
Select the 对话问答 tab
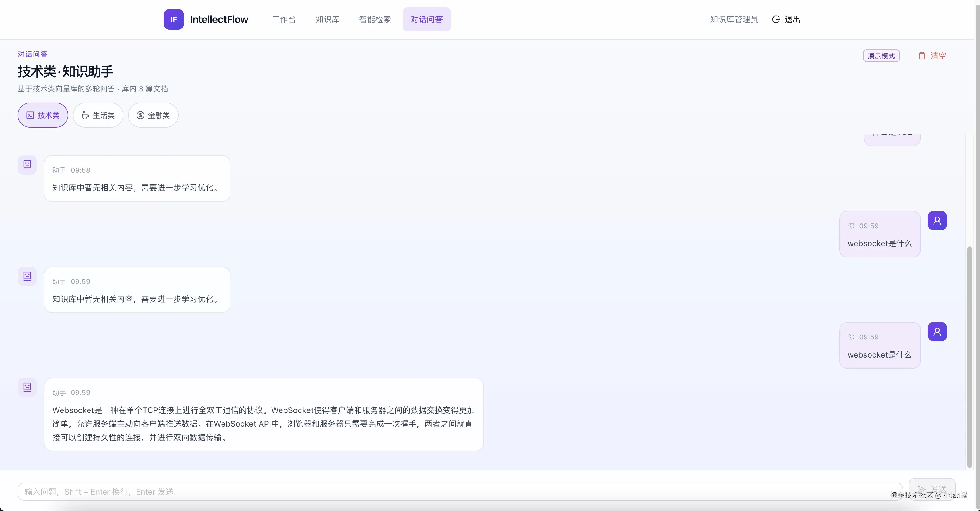pos(427,19)
